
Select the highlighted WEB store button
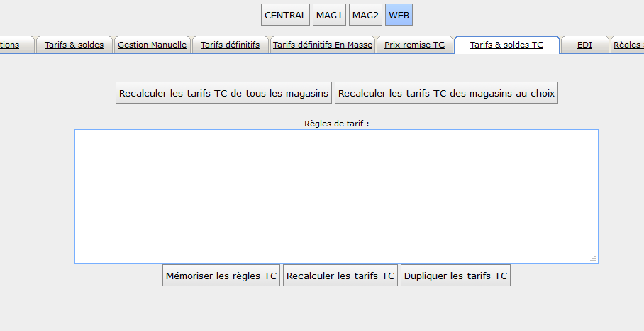click(399, 15)
